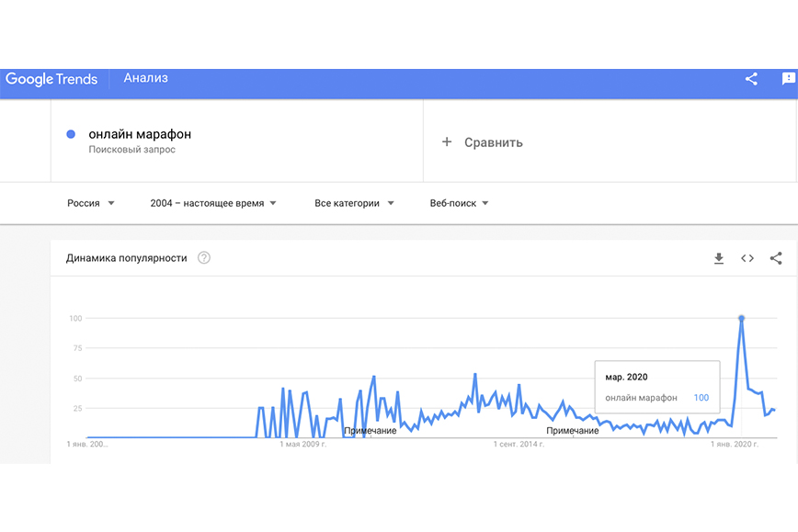Click the help icon next to Динамика популярности
Image resolution: width=798 pixels, height=532 pixels.
click(204, 258)
